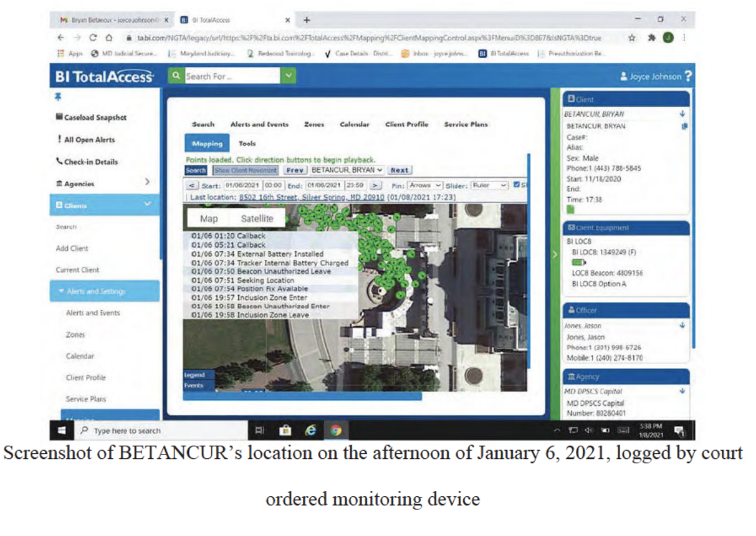Open the Chrome three-dot menu
The image size is (756, 536).
click(x=684, y=37)
